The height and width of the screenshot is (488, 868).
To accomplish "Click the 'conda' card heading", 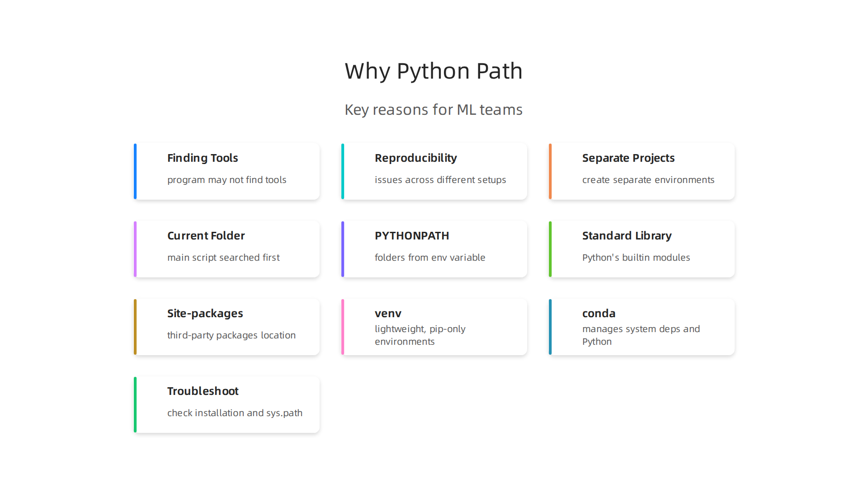I will [x=599, y=314].
